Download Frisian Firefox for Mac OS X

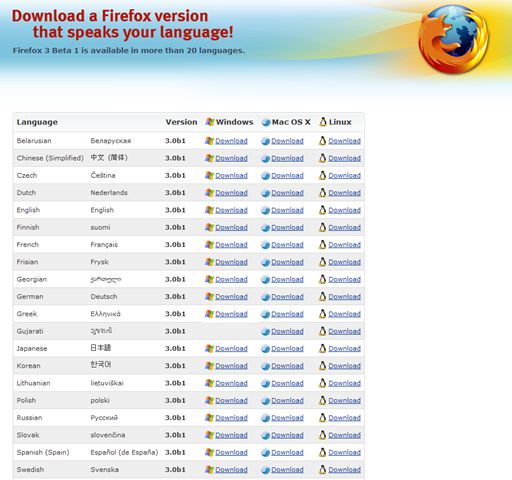[x=287, y=262]
